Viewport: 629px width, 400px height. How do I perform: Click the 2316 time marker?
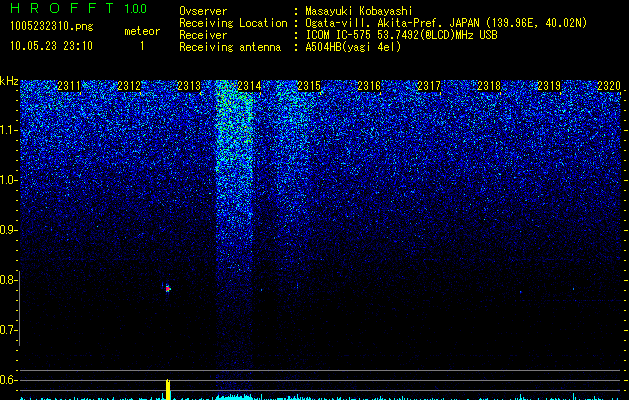coord(369,86)
